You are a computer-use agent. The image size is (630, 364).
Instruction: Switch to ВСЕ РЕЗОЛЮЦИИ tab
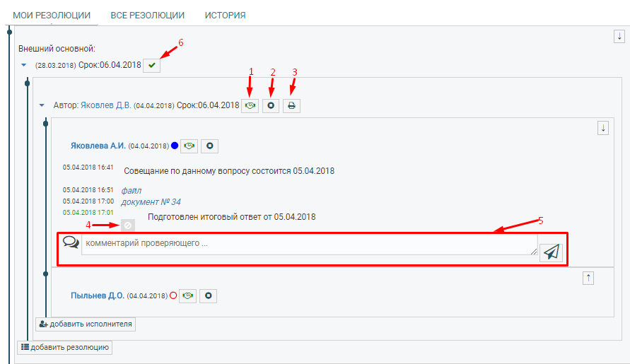coord(148,15)
